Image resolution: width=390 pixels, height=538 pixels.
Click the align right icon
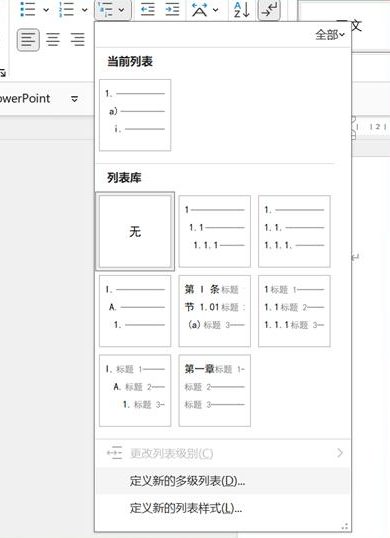pyautogui.click(x=78, y=40)
